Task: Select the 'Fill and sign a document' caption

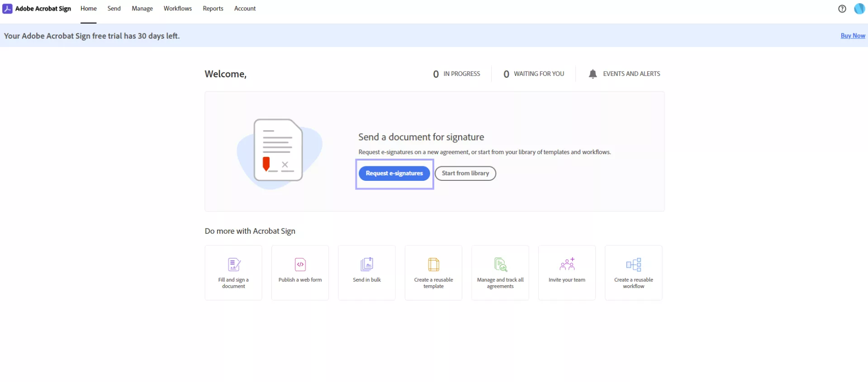Action: [233, 283]
